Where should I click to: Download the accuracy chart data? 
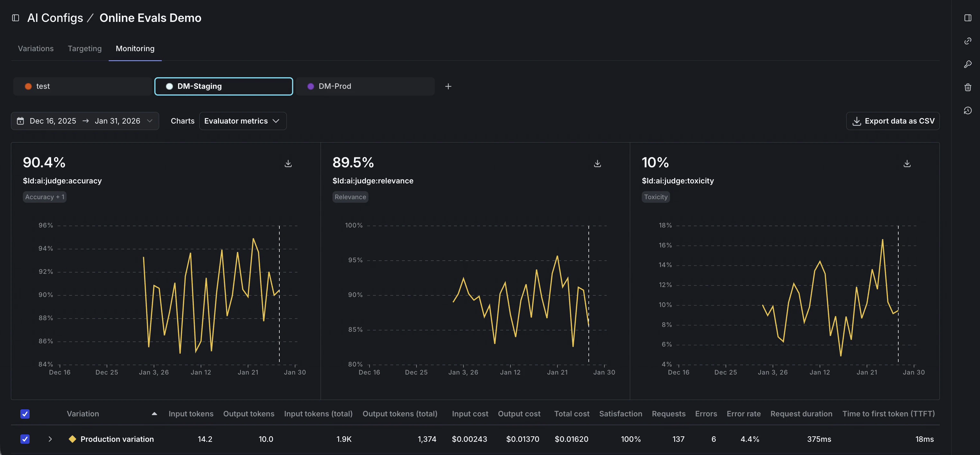click(288, 163)
